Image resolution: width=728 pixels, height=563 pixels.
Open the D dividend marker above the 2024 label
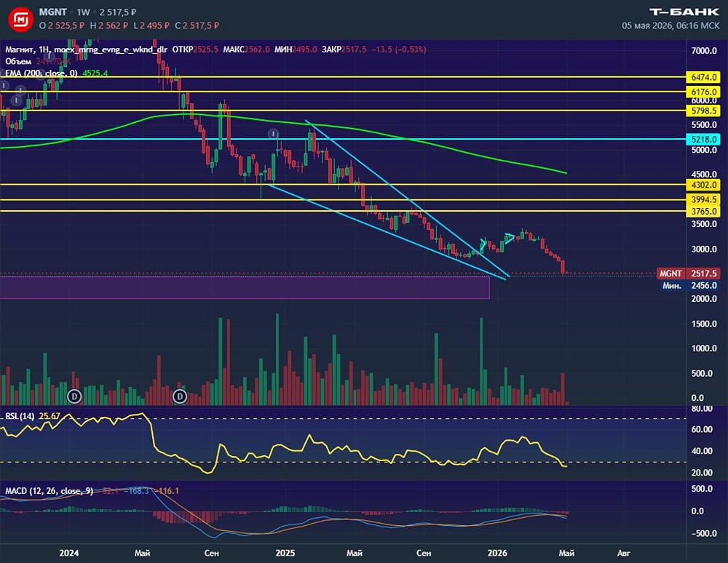(x=74, y=396)
